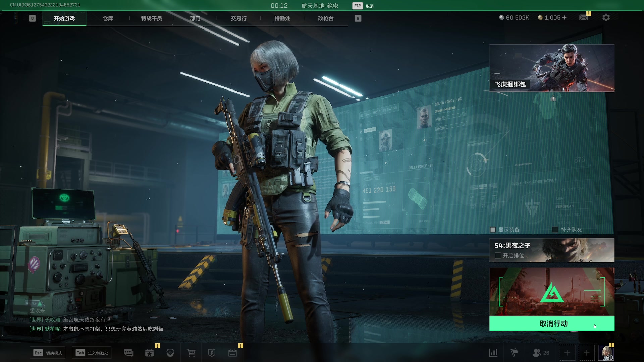Click chat message from 默笙呢

point(96,329)
